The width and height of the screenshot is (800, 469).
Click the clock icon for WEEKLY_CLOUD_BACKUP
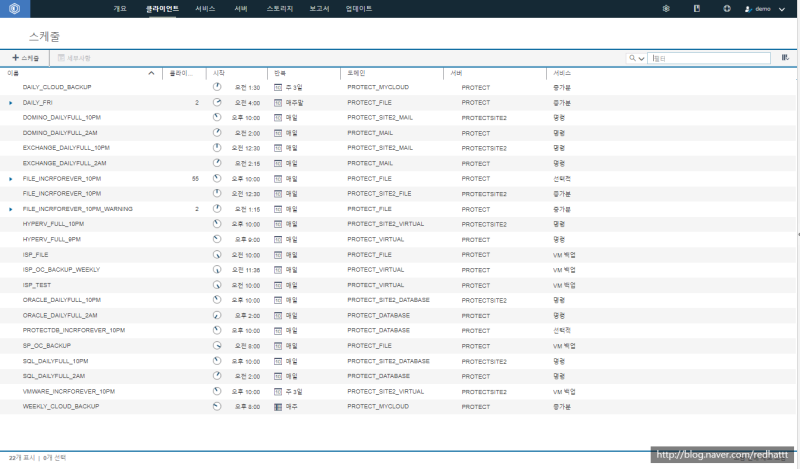[x=217, y=407]
